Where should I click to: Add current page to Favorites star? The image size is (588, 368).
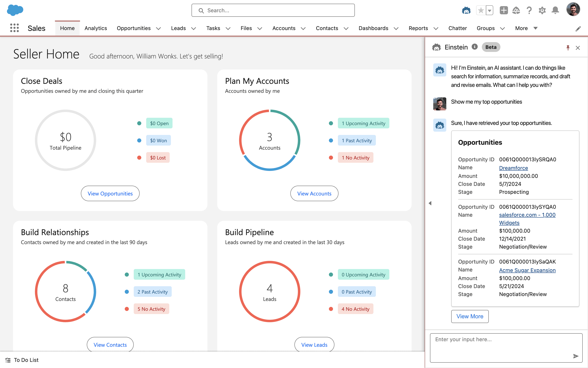point(481,10)
